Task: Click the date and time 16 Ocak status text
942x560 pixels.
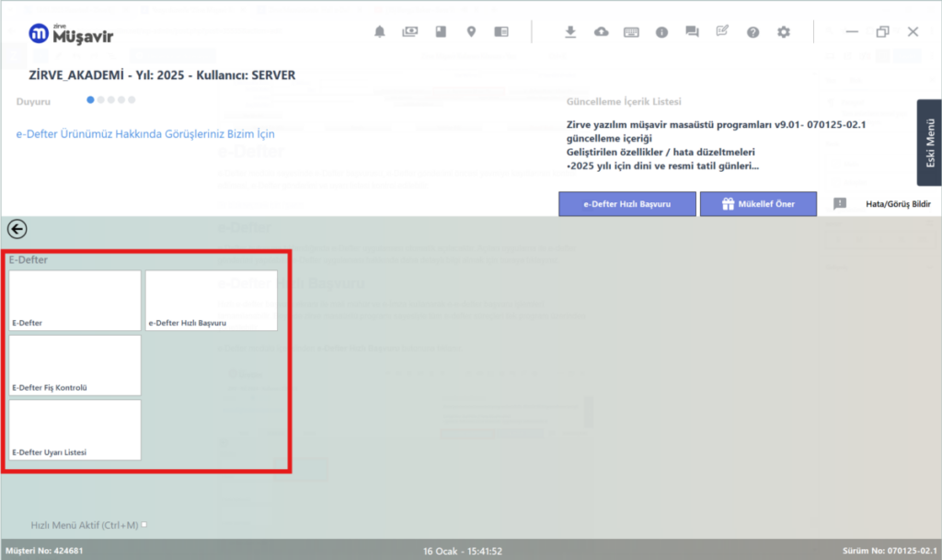Action: (463, 551)
